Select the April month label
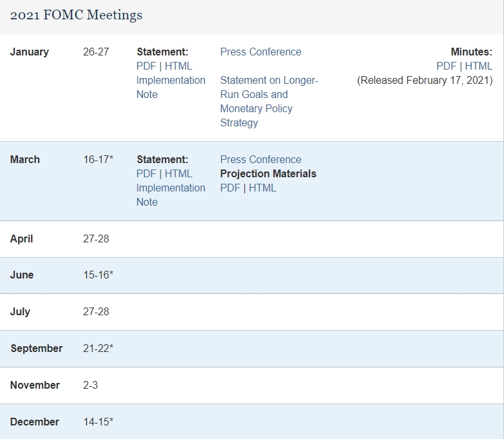The image size is (504, 439). pos(21,239)
